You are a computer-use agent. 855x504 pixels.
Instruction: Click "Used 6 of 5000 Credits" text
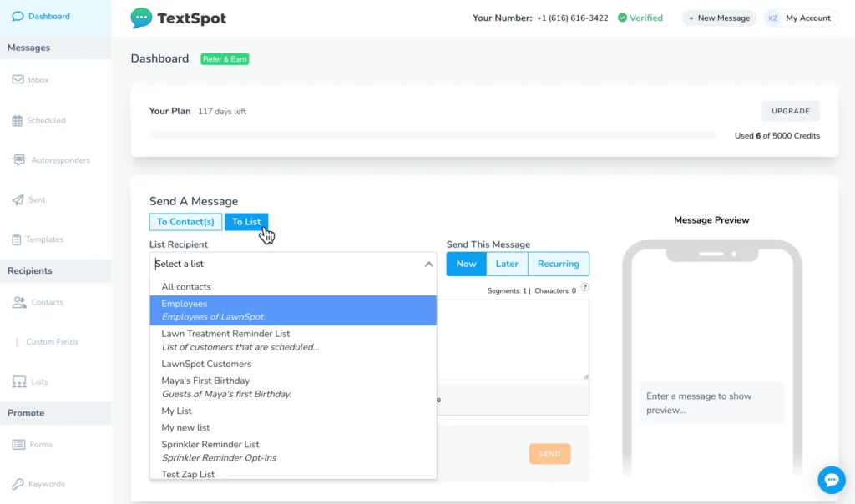[x=777, y=136]
